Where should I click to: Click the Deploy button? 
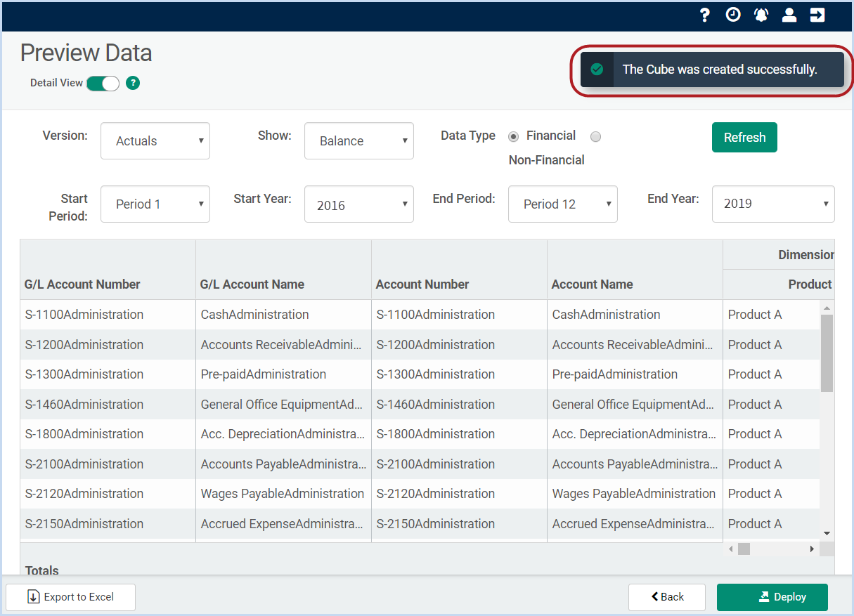coord(772,597)
